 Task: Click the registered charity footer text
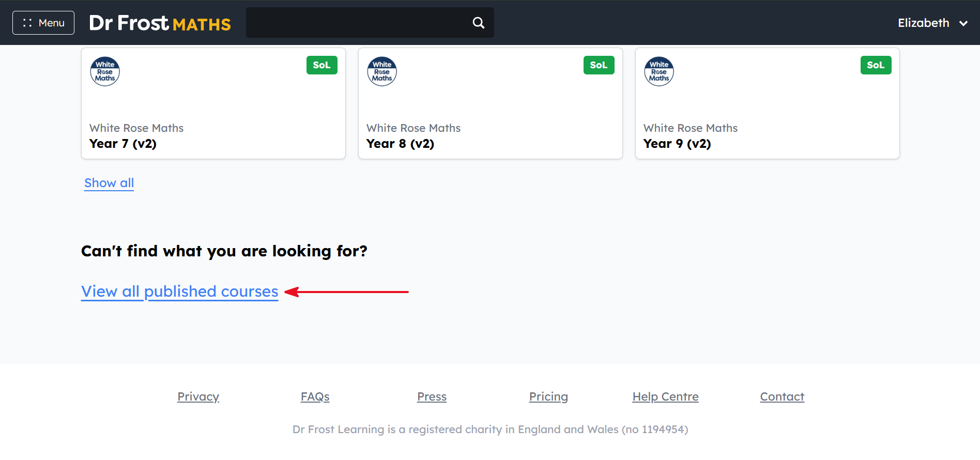(490, 430)
